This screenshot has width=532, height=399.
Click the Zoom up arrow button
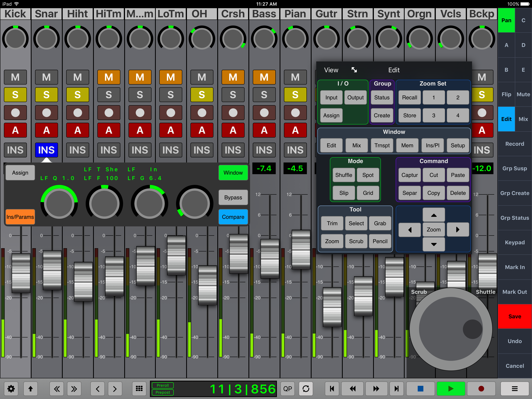click(x=434, y=215)
